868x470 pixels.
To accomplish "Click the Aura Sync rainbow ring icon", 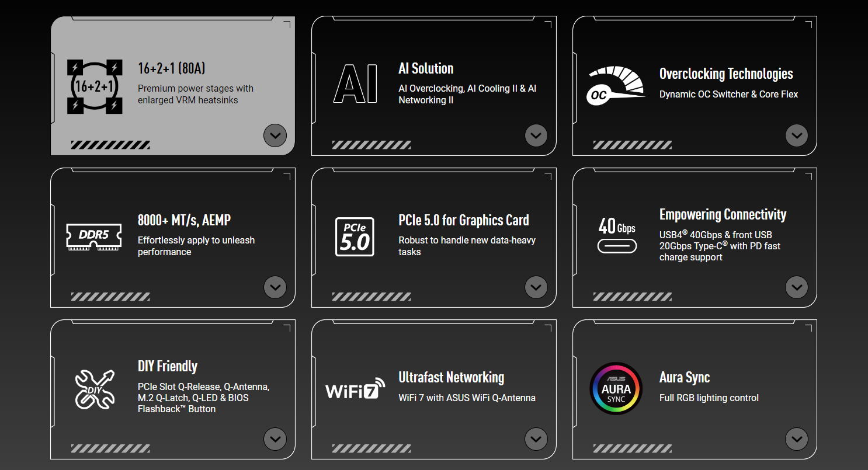I will [616, 389].
